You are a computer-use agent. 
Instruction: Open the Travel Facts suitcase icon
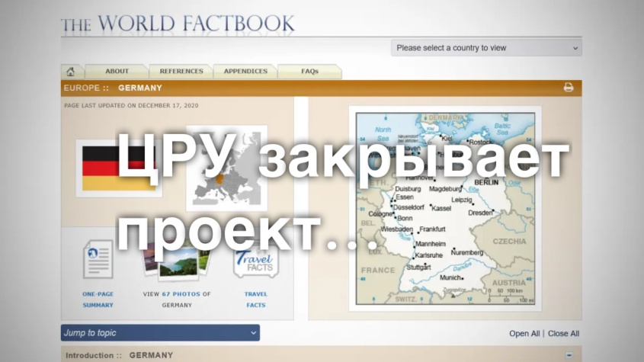(256, 263)
